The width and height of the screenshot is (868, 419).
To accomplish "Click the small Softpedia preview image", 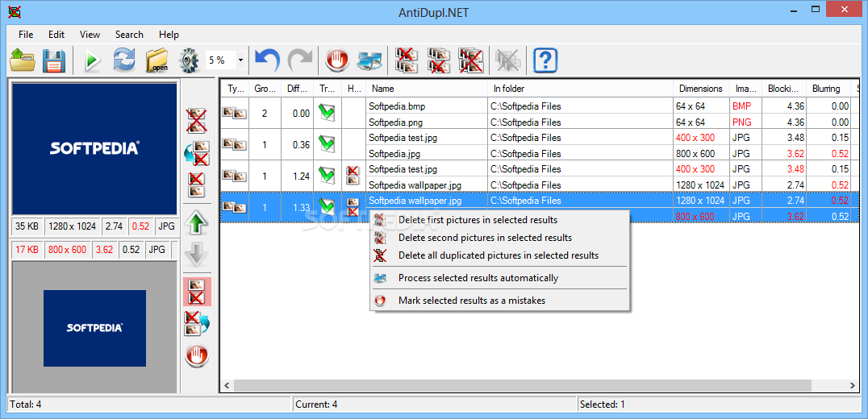I will 94,328.
